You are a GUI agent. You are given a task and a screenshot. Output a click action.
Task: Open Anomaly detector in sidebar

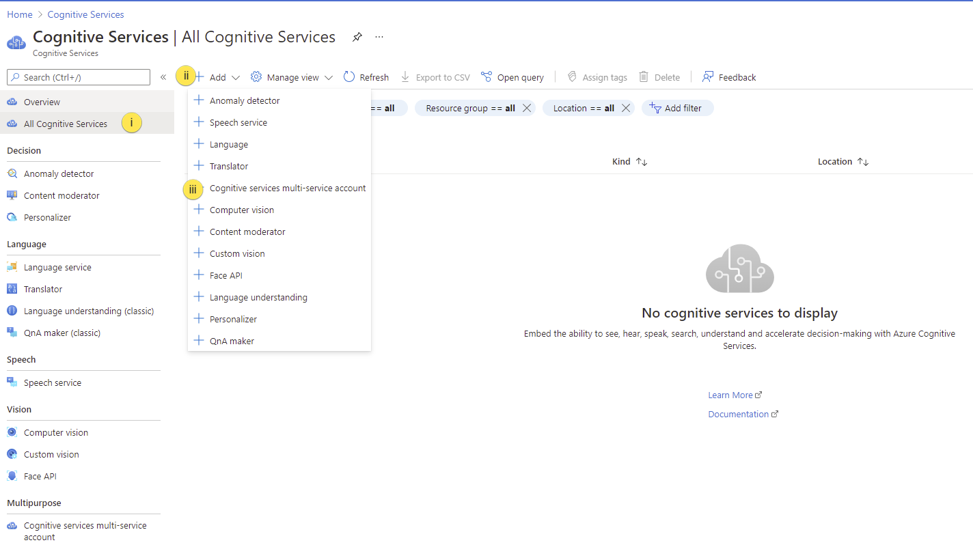click(59, 173)
